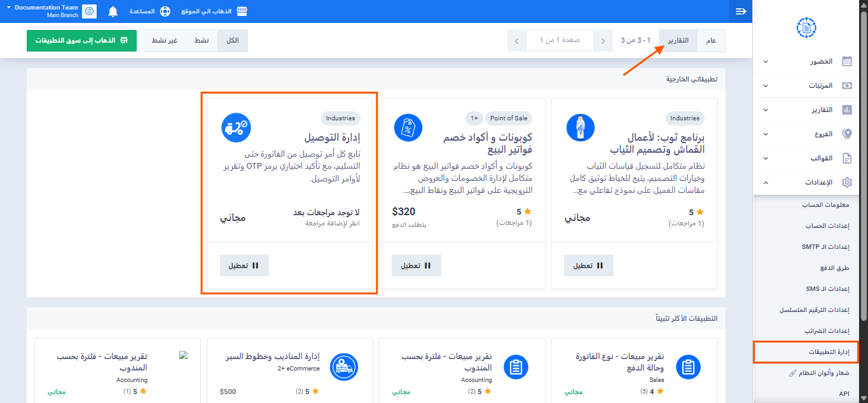Click the clipboard icon of نوع الفاتورة report
Image resolution: width=868 pixels, height=403 pixels.
[x=687, y=367]
